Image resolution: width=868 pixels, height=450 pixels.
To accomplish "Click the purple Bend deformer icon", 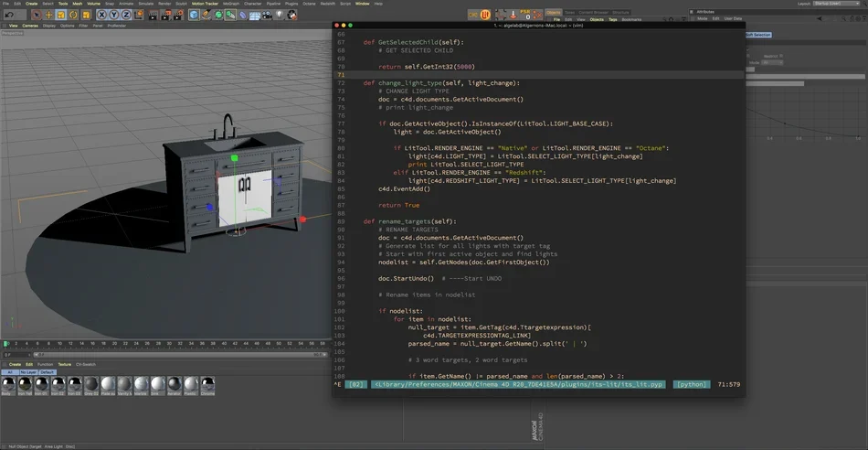I will 242,15.
